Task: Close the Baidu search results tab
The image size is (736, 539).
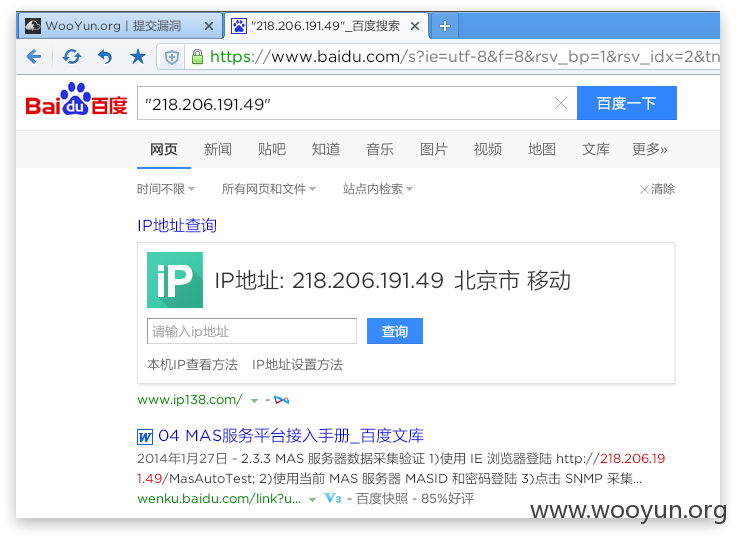Action: 415,26
